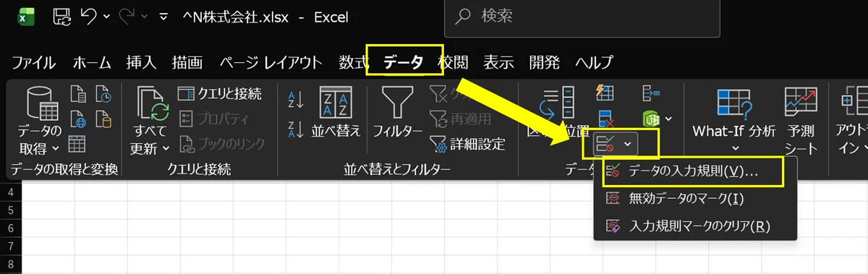Image resolution: width=868 pixels, height=274 pixels.
Task: Click the From Web globe icon
Action: click(78, 119)
